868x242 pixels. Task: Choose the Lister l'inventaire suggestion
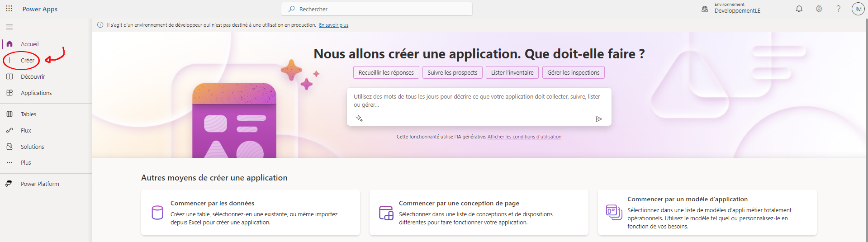coord(512,72)
